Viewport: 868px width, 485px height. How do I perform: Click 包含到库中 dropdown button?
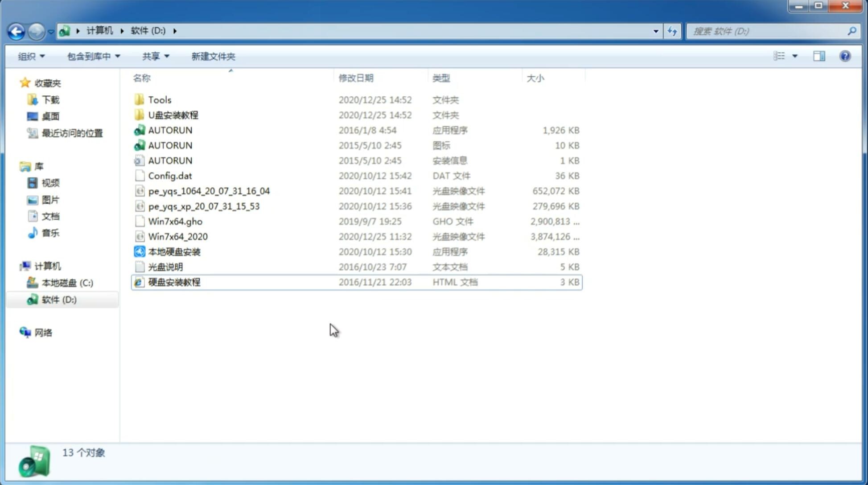pyautogui.click(x=93, y=56)
